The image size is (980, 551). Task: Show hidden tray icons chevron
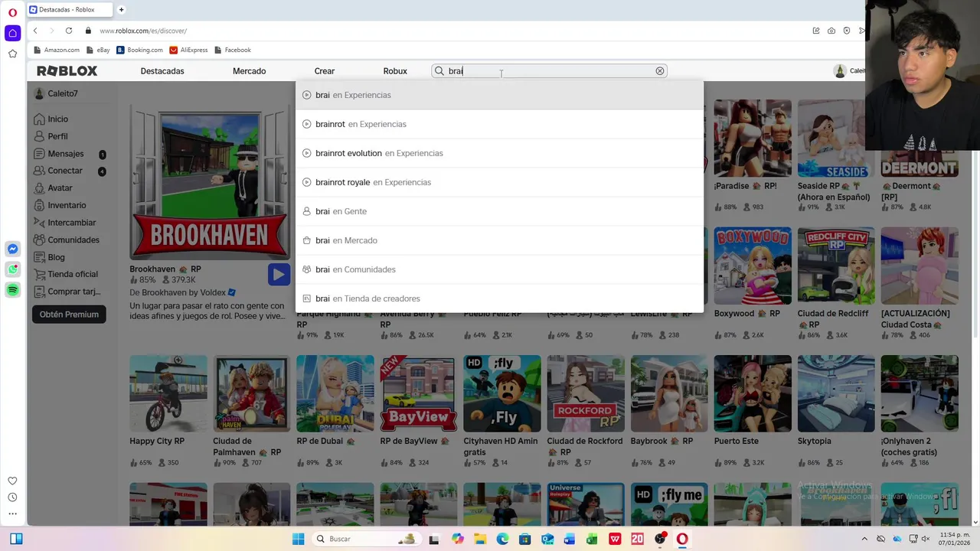[x=864, y=539]
